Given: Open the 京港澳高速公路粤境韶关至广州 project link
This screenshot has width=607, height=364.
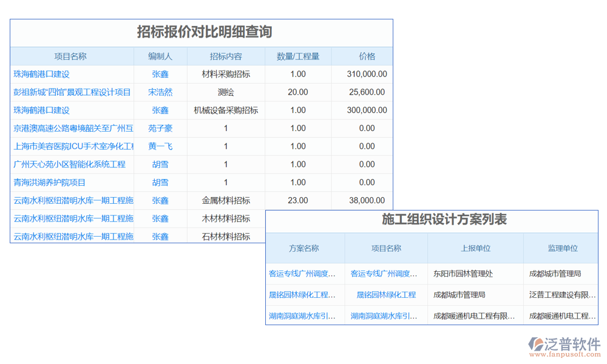Looking at the screenshot, I should (x=73, y=128).
